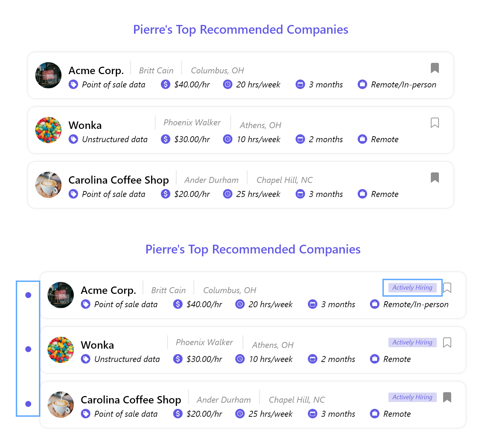Click bookmark icon beside Acme Corp.'s Actively Hiring badge
Screen dimensions: 481x448
tap(447, 288)
